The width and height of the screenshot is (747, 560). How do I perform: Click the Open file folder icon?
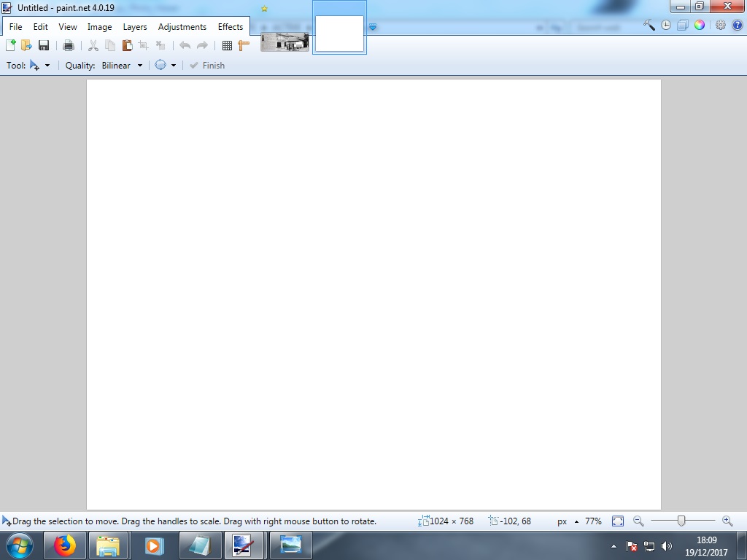26,45
